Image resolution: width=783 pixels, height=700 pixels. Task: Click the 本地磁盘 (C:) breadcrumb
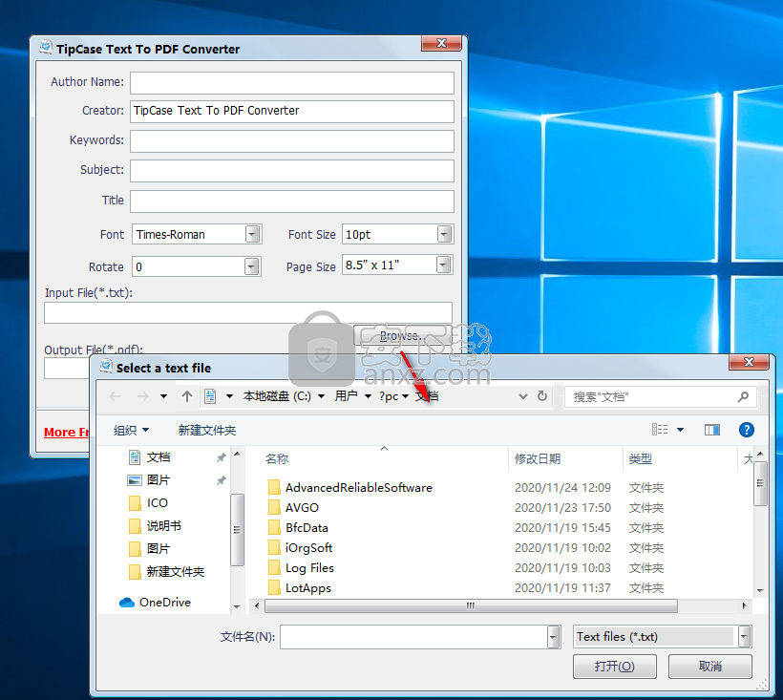click(x=277, y=396)
